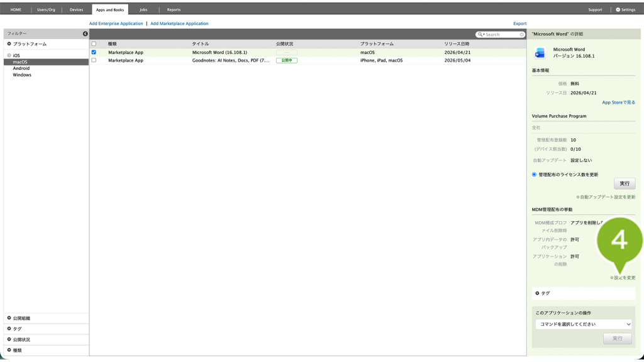Click the Microsoft Word app icon
The height and width of the screenshot is (362, 644).
540,53
